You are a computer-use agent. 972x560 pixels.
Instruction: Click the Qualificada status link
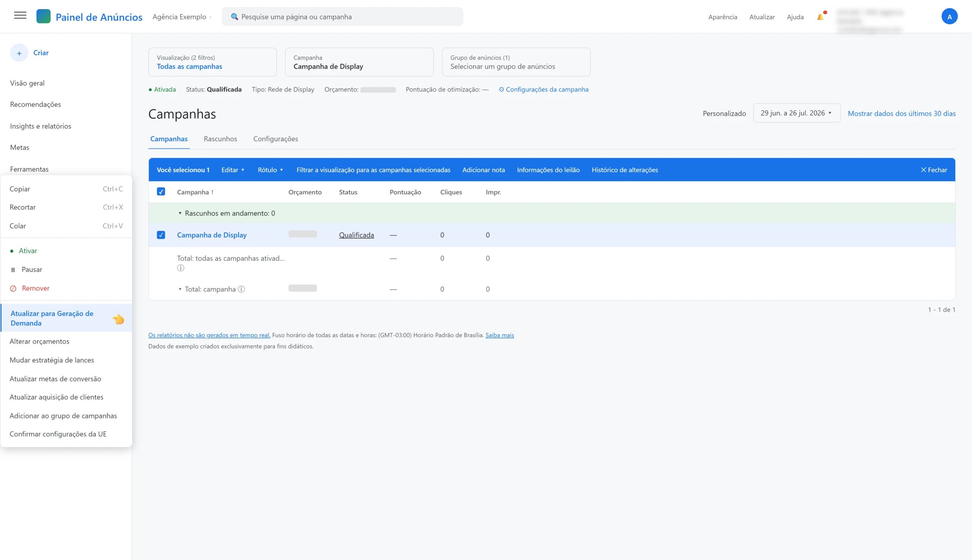[x=356, y=235]
